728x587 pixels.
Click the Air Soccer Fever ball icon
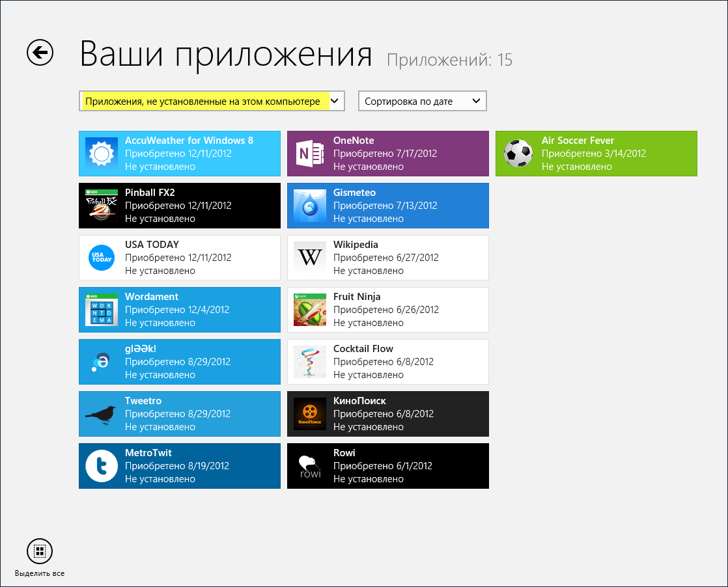518,154
